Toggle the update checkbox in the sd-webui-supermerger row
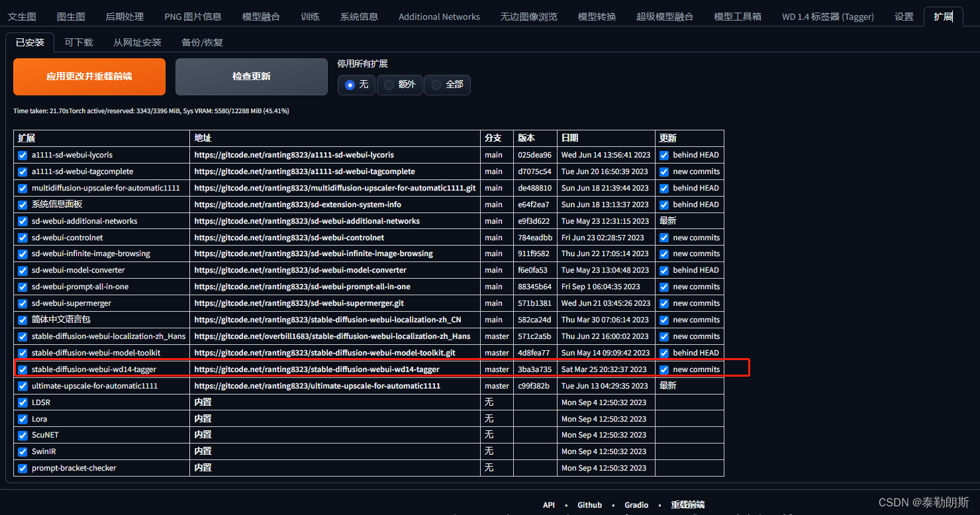The width and height of the screenshot is (980, 515). point(664,303)
